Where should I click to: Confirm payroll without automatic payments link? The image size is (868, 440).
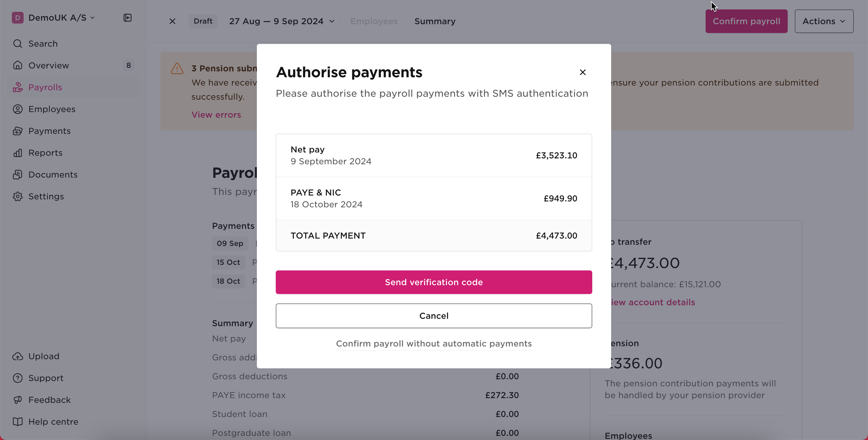click(434, 343)
